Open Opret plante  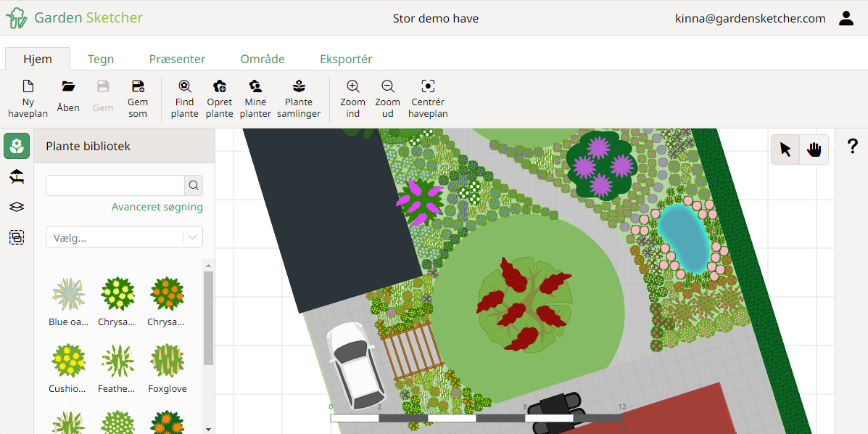219,98
